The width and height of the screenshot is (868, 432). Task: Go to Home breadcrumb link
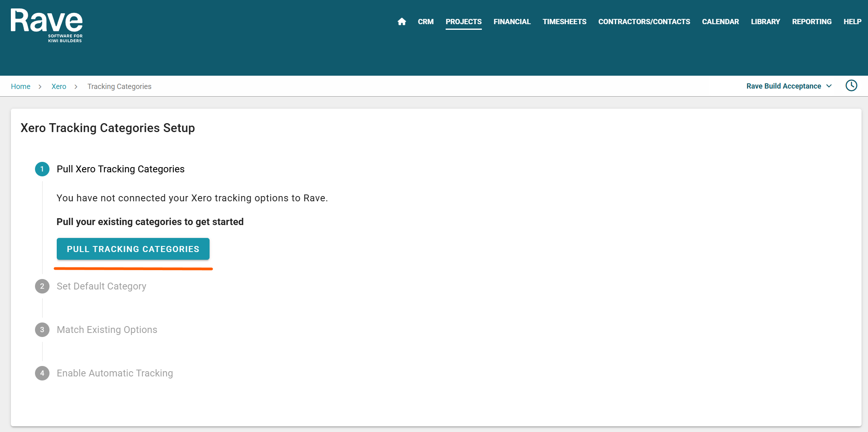(x=21, y=87)
